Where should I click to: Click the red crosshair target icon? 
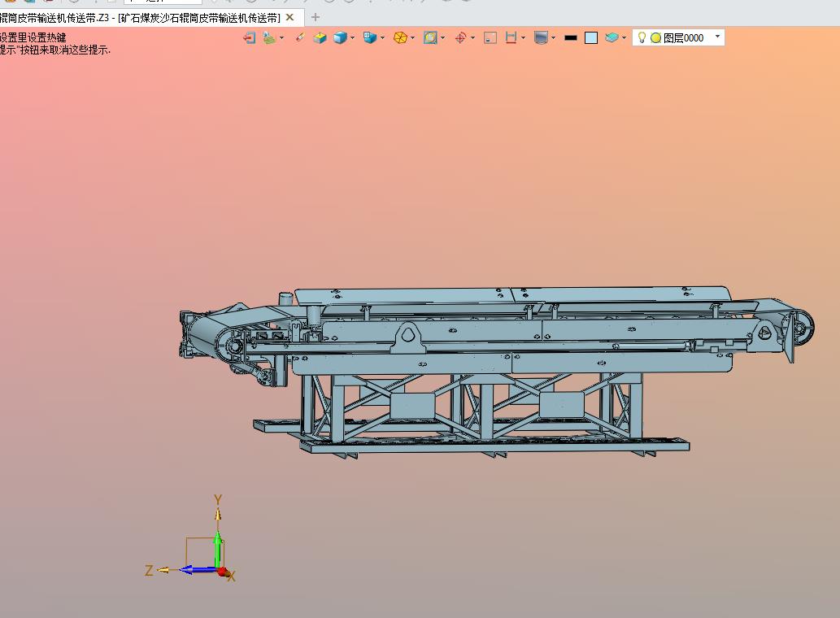pyautogui.click(x=459, y=37)
